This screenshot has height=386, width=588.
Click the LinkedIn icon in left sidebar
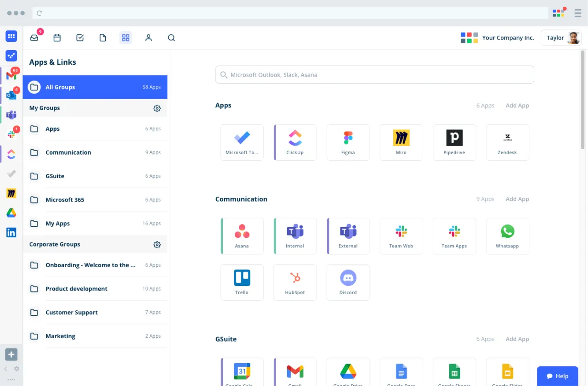11,233
